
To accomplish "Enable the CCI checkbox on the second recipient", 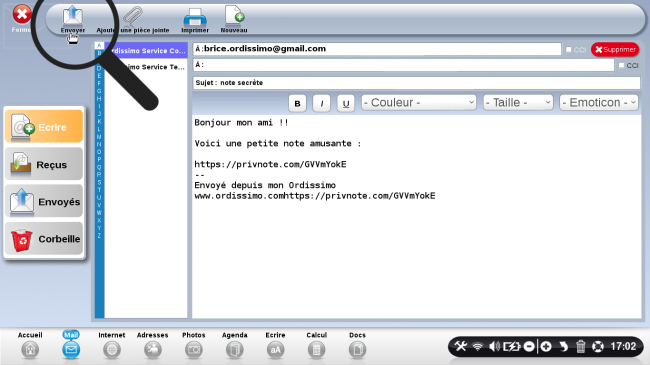I will point(621,65).
